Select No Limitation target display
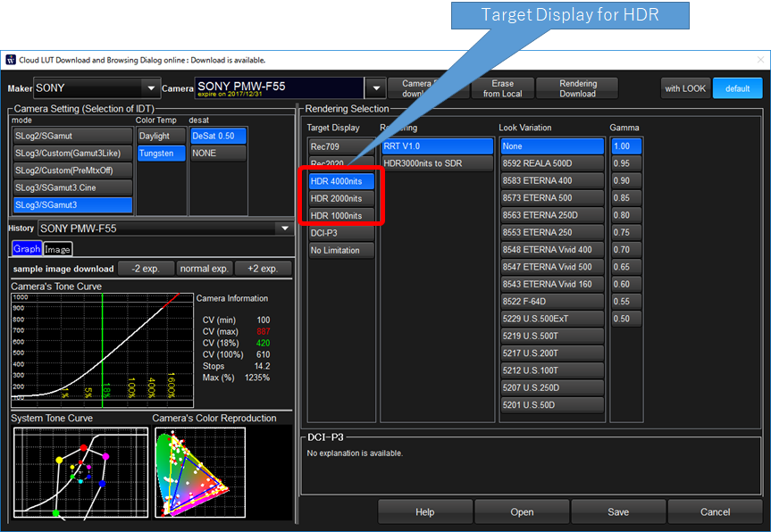Image resolution: width=771 pixels, height=532 pixels. (x=340, y=250)
